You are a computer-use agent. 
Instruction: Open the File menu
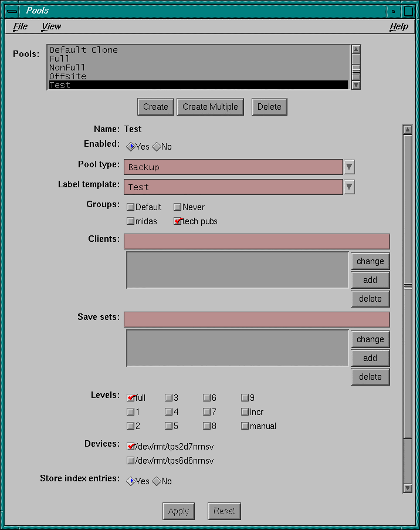[x=21, y=26]
